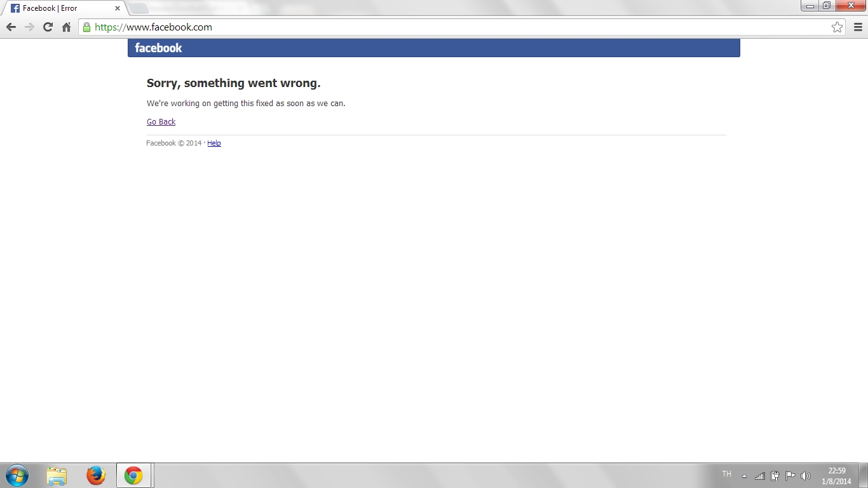The image size is (868, 488).
Task: Open Firefox from the taskbar
Action: click(x=95, y=475)
